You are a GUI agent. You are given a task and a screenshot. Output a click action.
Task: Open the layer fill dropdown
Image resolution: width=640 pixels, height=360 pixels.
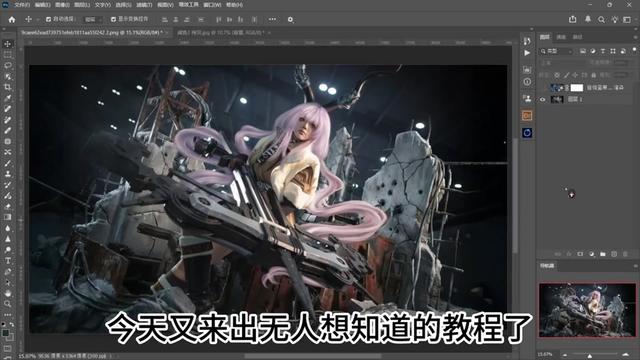point(621,75)
